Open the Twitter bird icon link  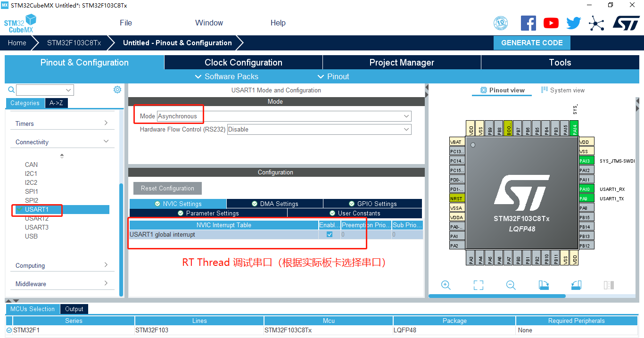pyautogui.click(x=574, y=23)
